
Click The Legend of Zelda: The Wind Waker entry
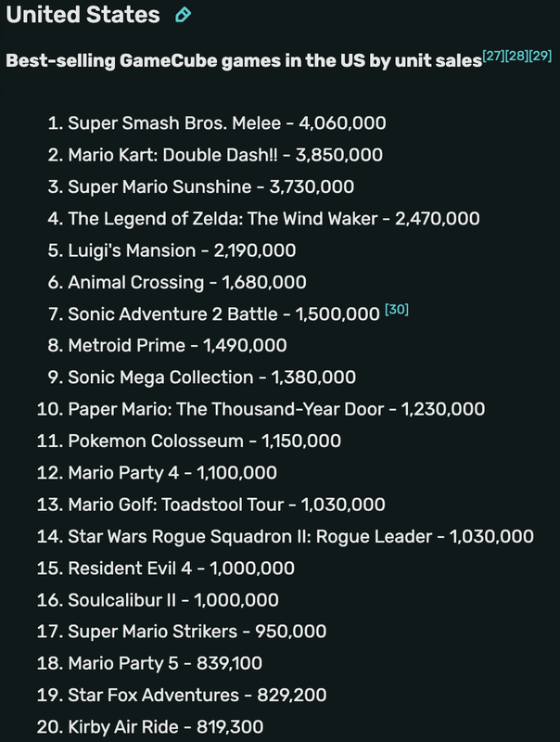pos(274,219)
